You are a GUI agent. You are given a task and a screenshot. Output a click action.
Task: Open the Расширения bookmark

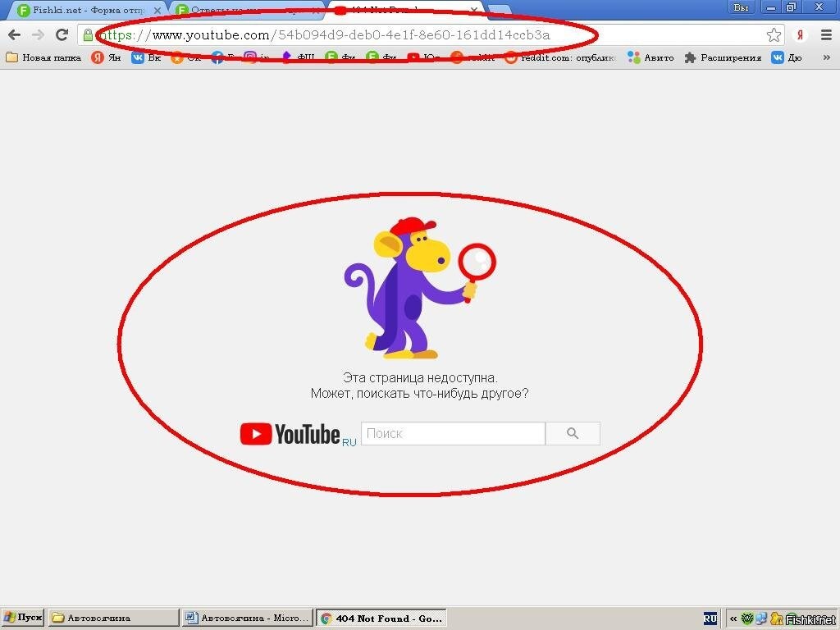(x=723, y=57)
